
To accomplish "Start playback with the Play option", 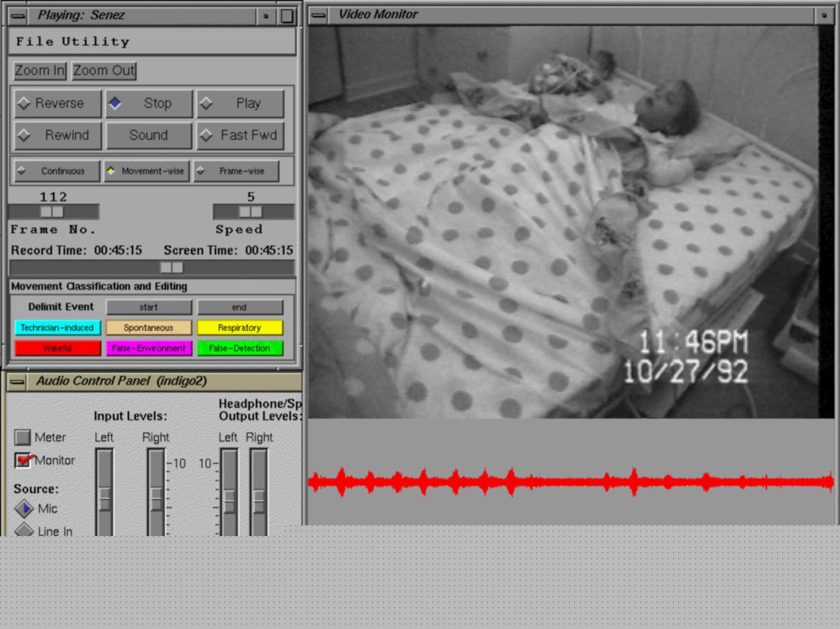I will (240, 103).
